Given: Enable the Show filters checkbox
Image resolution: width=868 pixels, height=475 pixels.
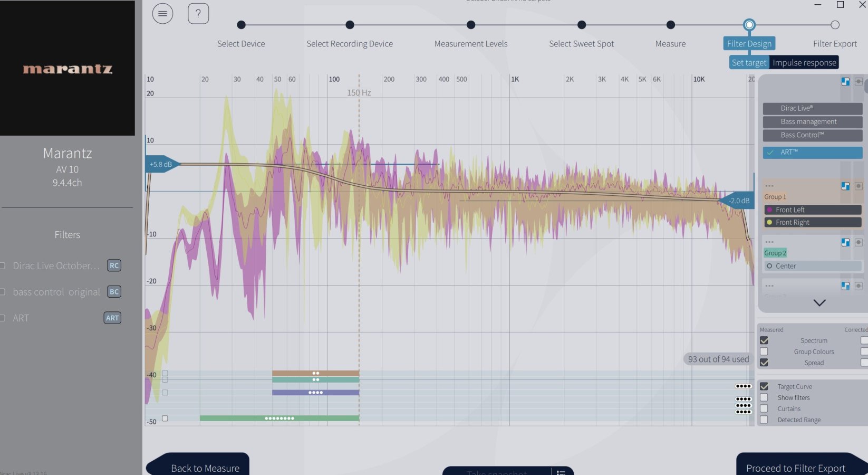Looking at the screenshot, I should [764, 398].
